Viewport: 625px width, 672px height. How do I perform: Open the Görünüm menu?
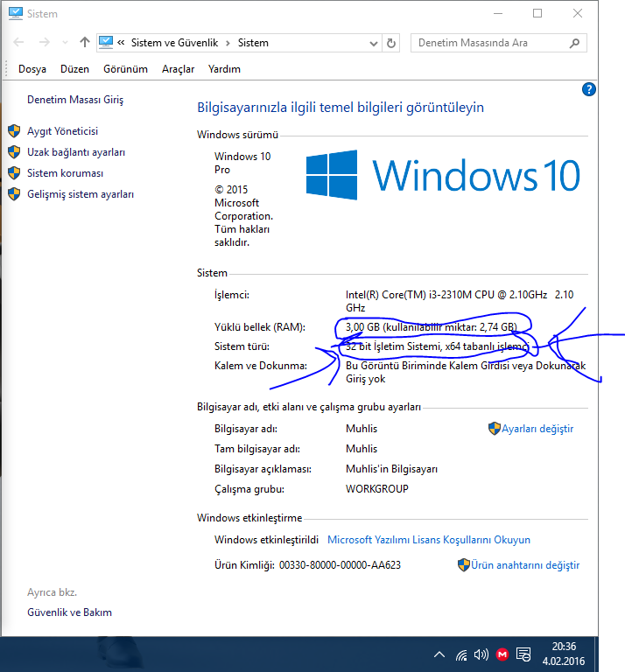(x=125, y=69)
